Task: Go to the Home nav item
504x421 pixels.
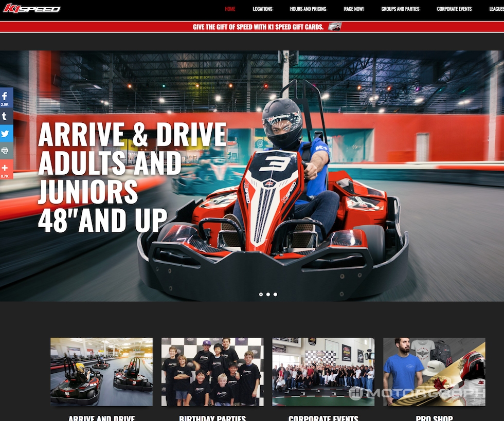Action: (230, 9)
